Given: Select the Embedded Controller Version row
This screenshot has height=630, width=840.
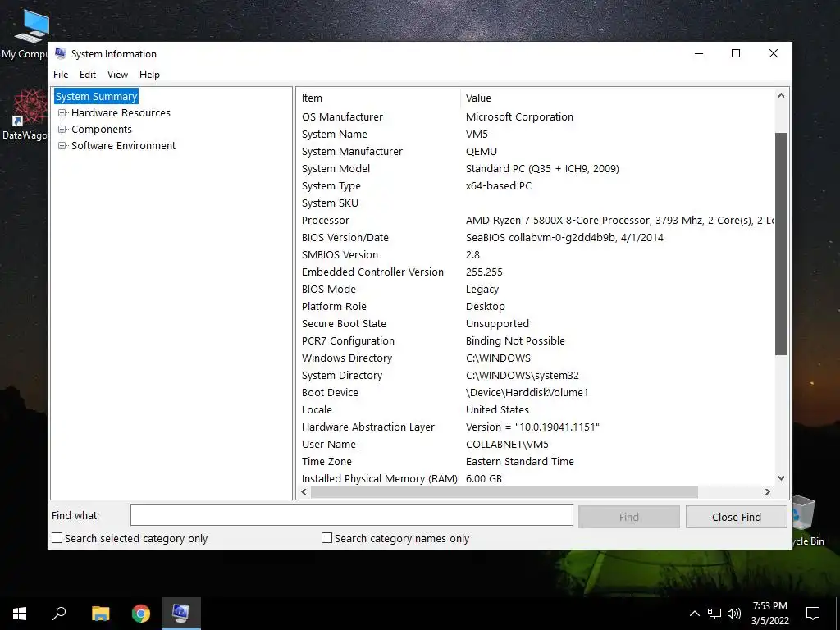Looking at the screenshot, I should pos(536,272).
